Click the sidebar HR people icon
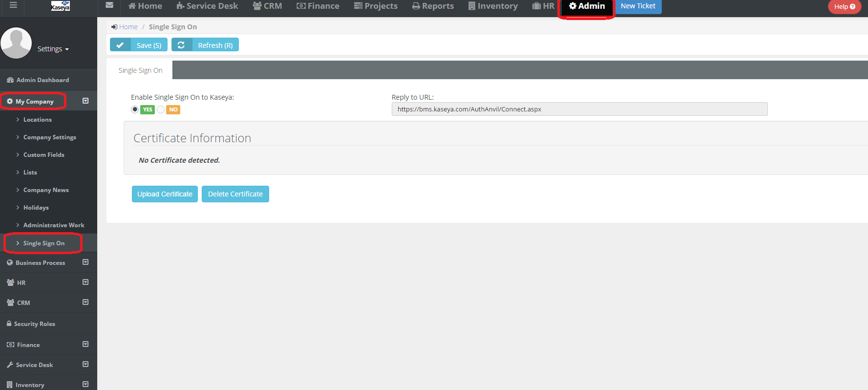The width and height of the screenshot is (868, 390). pos(10,282)
